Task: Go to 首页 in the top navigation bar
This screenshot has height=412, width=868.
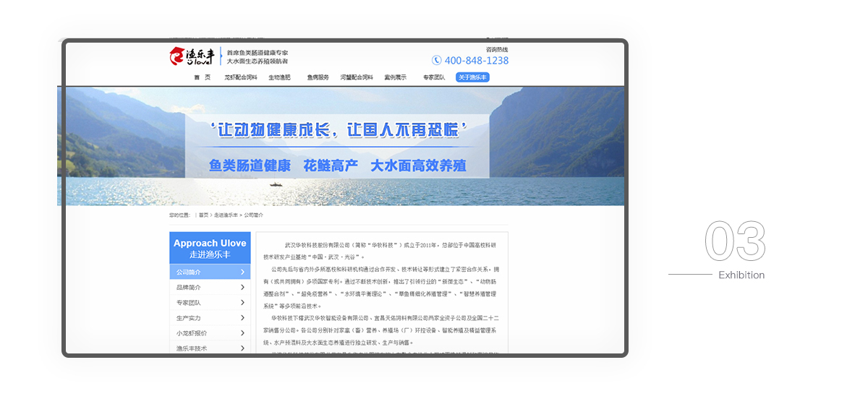Action: point(202,77)
